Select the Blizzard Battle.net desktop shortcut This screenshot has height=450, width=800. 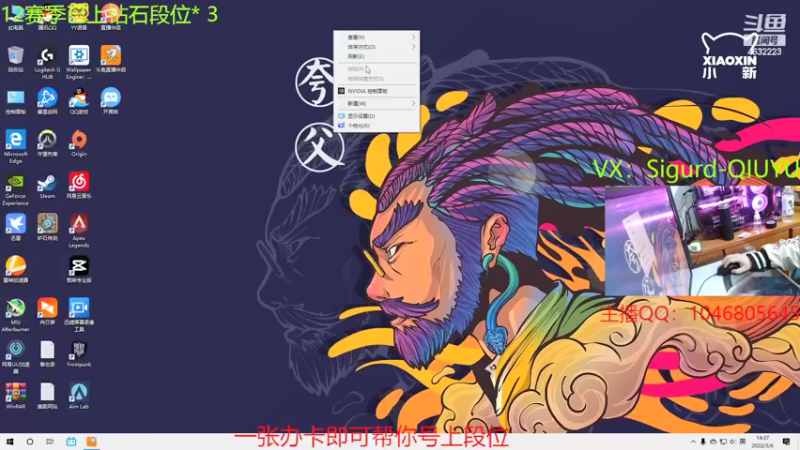[x=47, y=101]
